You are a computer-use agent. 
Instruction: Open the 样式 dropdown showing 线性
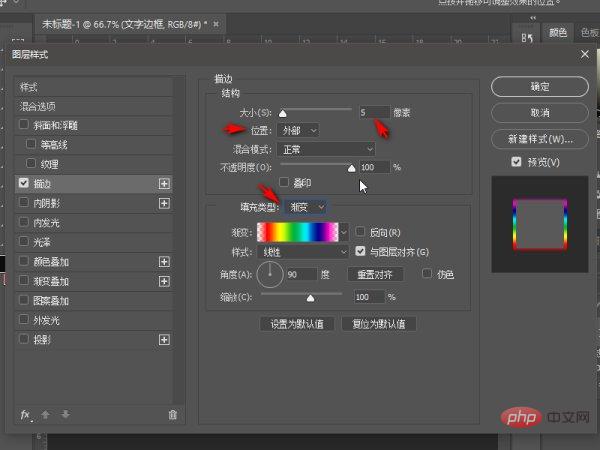point(303,252)
